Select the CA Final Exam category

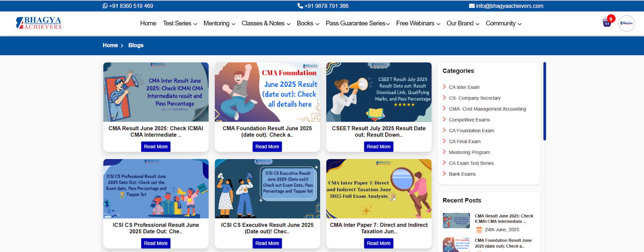pos(464,141)
